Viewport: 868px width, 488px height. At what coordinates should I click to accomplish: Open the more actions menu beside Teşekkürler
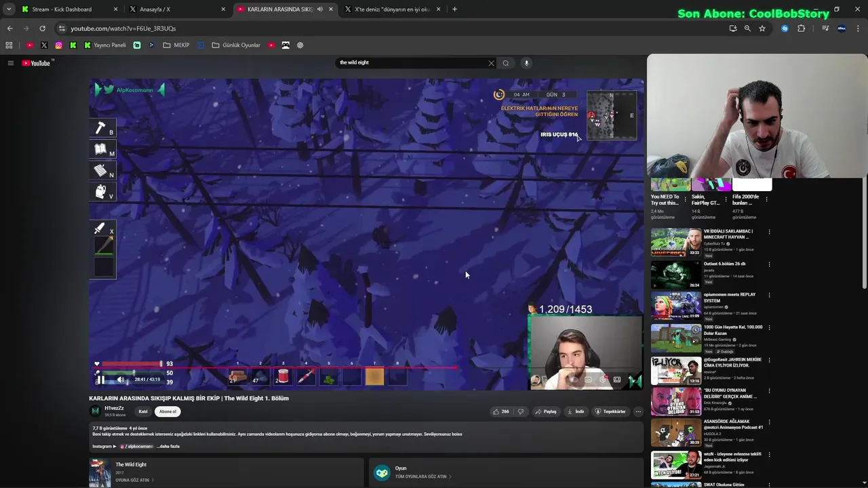[638, 411]
